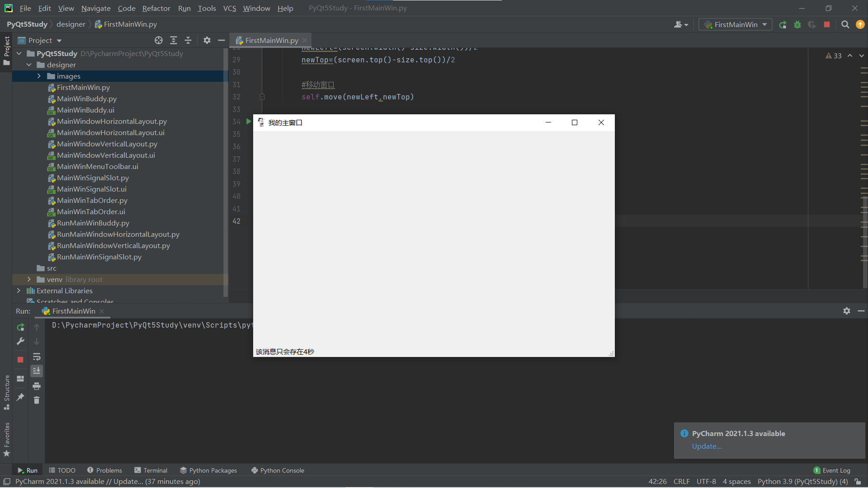868x488 pixels.
Task: Click the run gutter arrow at line 34
Action: [x=248, y=122]
